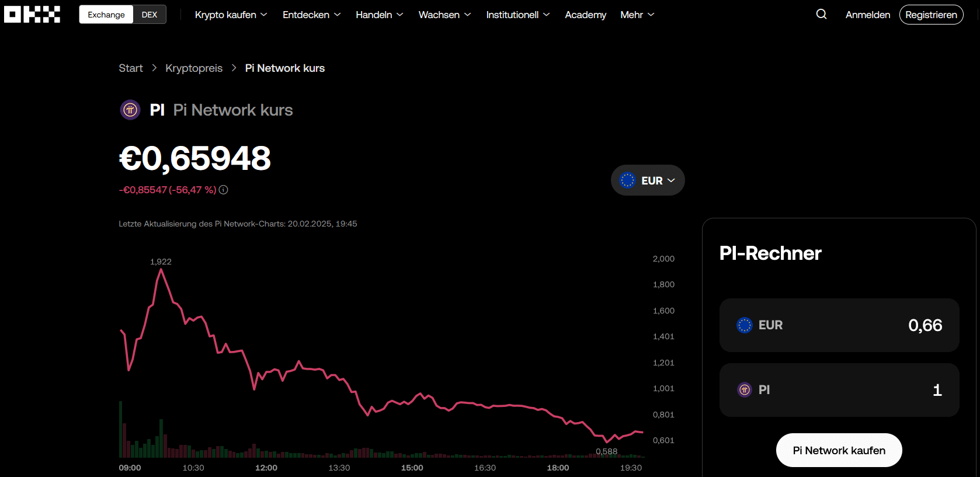Go to Kryptopreis breadcrumb

(x=194, y=68)
